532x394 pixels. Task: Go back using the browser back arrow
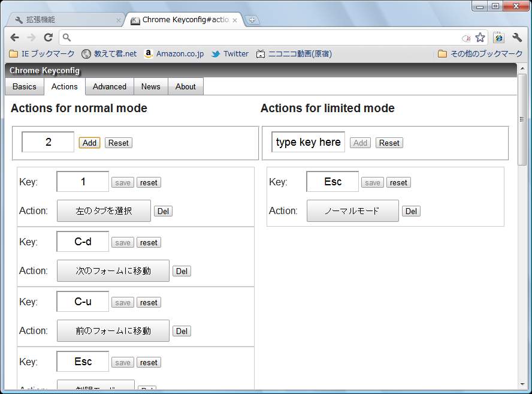click(x=14, y=37)
